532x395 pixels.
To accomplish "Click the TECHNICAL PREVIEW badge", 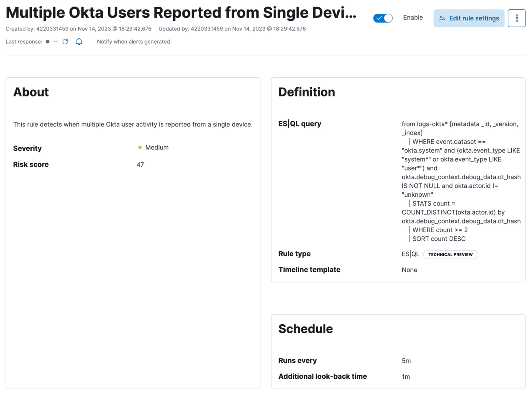I will [450, 254].
